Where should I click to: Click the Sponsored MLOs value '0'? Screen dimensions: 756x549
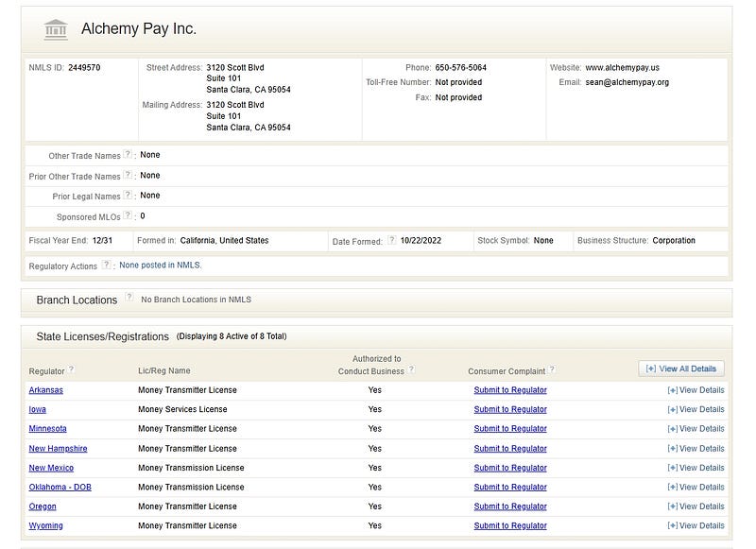[143, 216]
